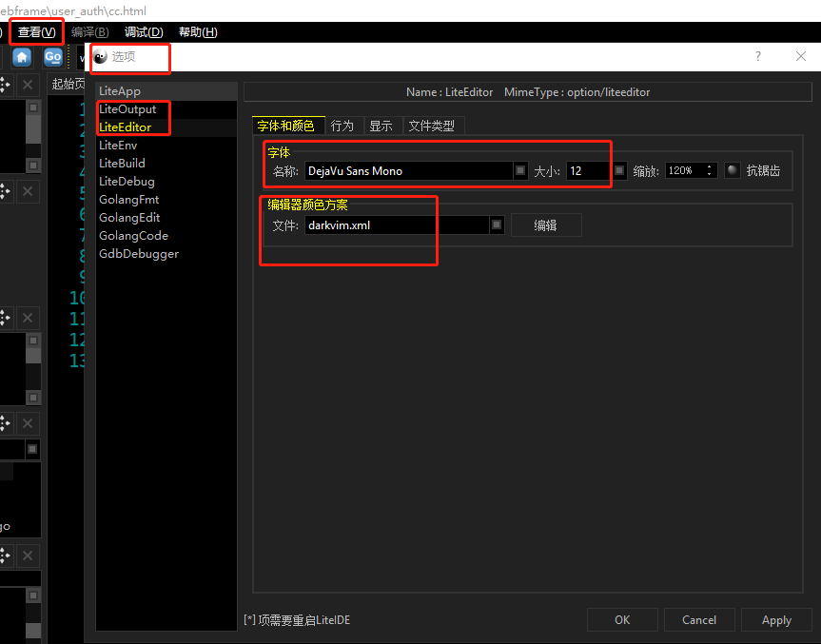The image size is (821, 644).
Task: Open the 查看(V) menu
Action: (37, 32)
